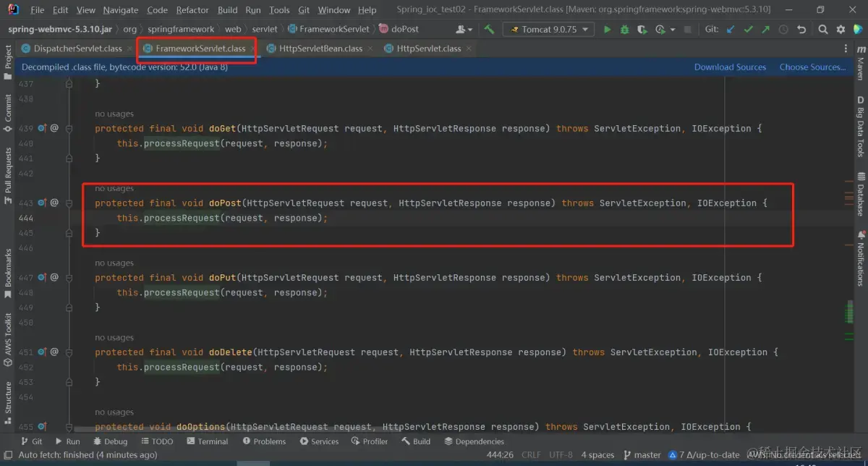Screen dimensions: 868x466
Task: Close the FrameworkServlet.class tab
Action: [252, 48]
